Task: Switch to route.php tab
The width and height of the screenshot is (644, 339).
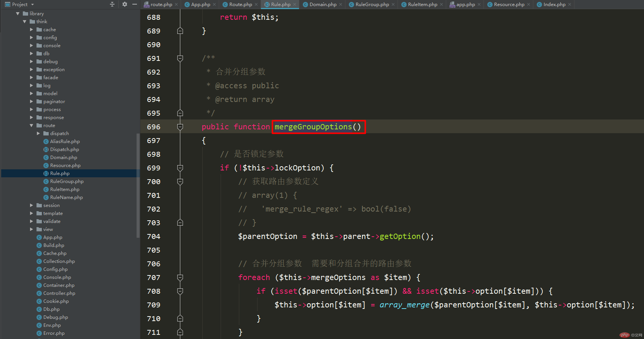Action: tap(158, 5)
